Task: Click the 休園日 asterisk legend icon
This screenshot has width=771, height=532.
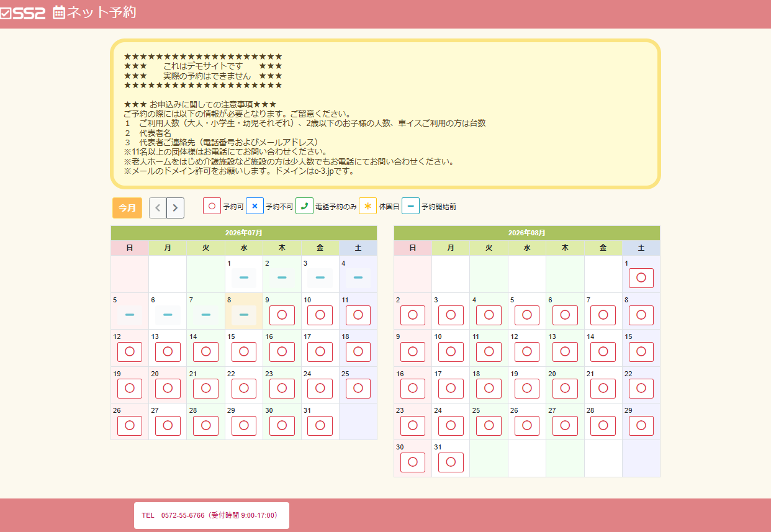Action: [367, 206]
